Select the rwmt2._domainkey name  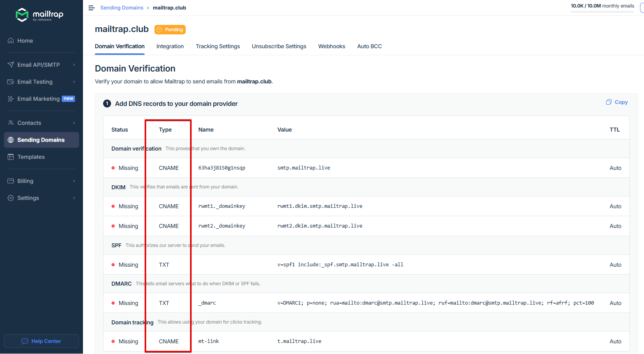(x=222, y=226)
